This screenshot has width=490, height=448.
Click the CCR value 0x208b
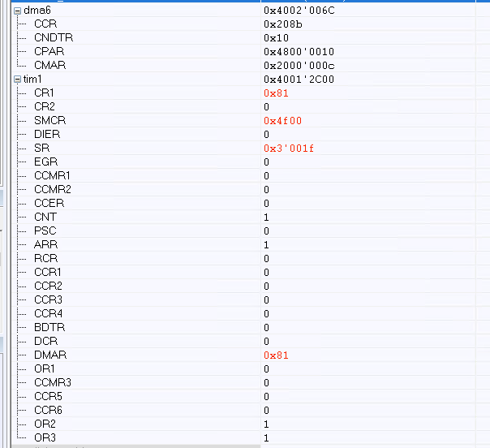pos(283,24)
